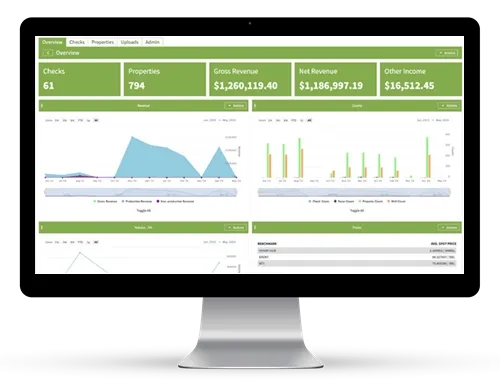The height and width of the screenshot is (390, 500).
Task: Click the Revenue chart range navigator slider
Action: (141, 192)
